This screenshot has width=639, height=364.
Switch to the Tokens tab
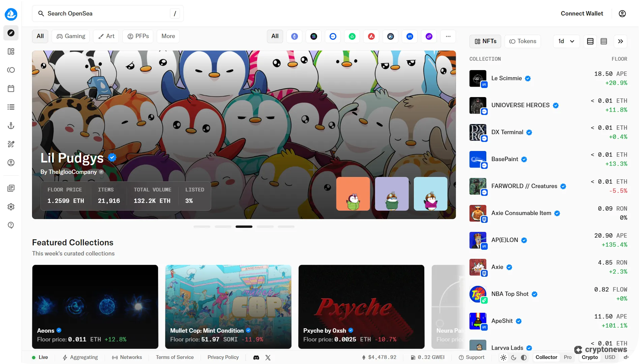[522, 41]
